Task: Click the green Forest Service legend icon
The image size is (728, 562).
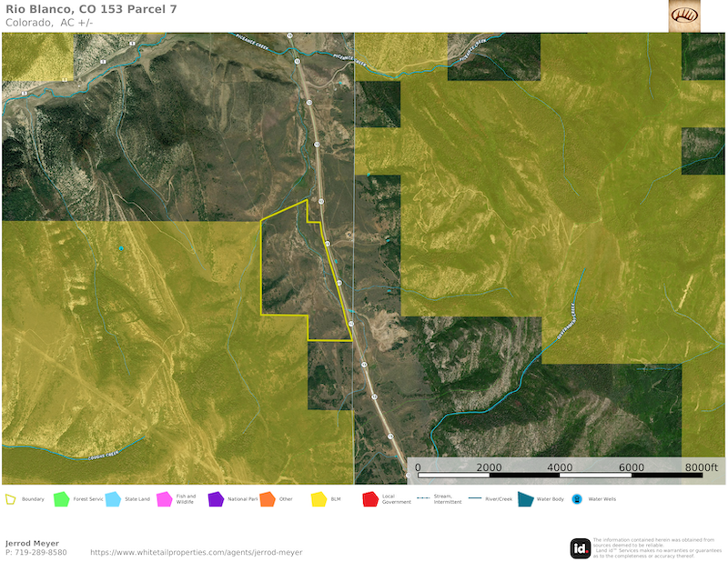Action: point(62,499)
